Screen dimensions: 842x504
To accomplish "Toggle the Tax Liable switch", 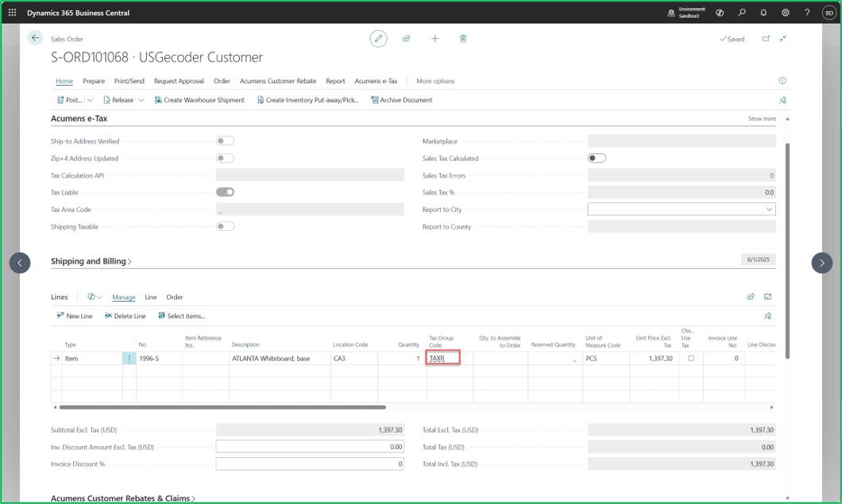I will pyautogui.click(x=225, y=192).
